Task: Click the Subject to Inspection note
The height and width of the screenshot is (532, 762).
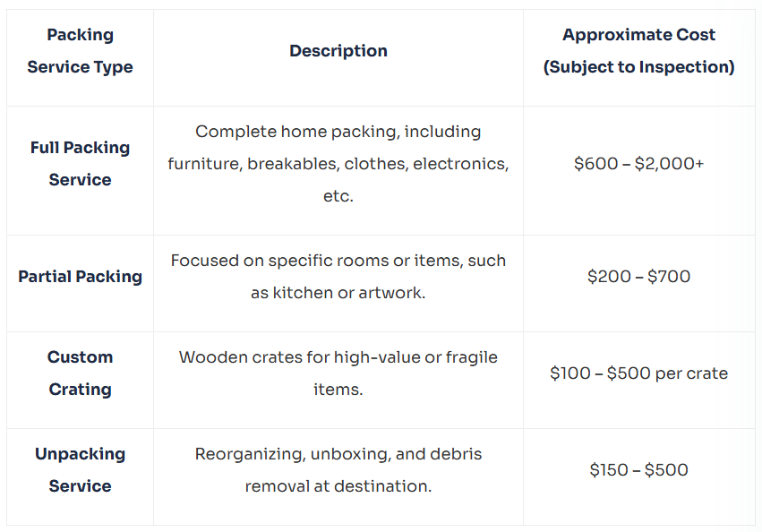Action: 638,67
